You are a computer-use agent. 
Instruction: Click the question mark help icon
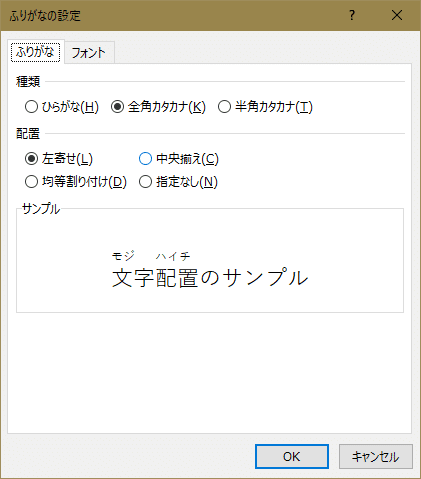[352, 15]
